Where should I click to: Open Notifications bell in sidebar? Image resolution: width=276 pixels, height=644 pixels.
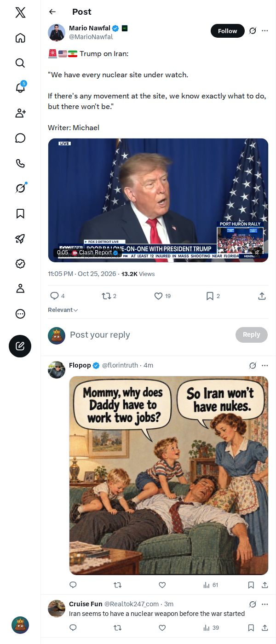pyautogui.click(x=20, y=88)
